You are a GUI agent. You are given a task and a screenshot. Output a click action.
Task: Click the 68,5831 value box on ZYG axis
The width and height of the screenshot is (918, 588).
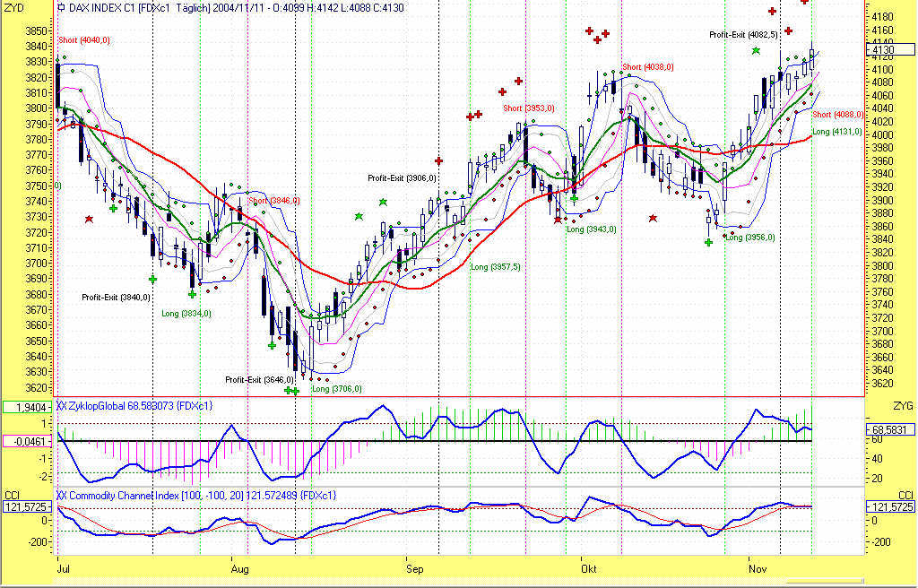pos(890,430)
